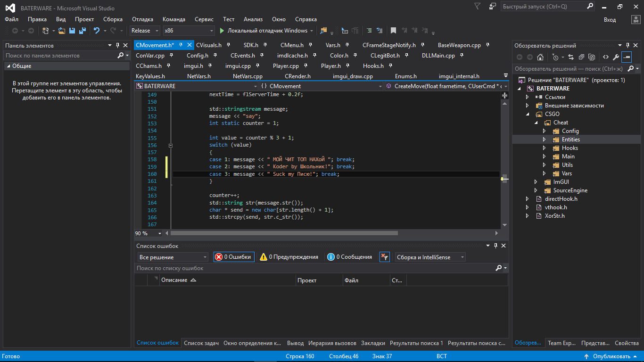This screenshot has width=644, height=362.
Task: Open the Сборка menu
Action: tap(113, 19)
